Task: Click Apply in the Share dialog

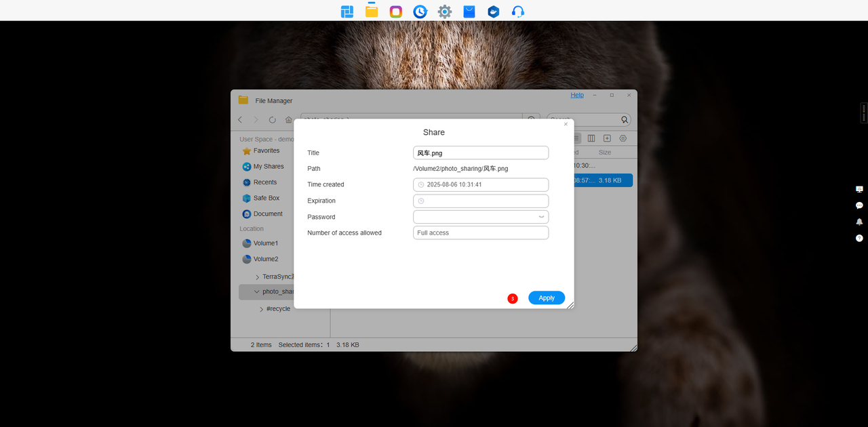Action: (x=547, y=298)
